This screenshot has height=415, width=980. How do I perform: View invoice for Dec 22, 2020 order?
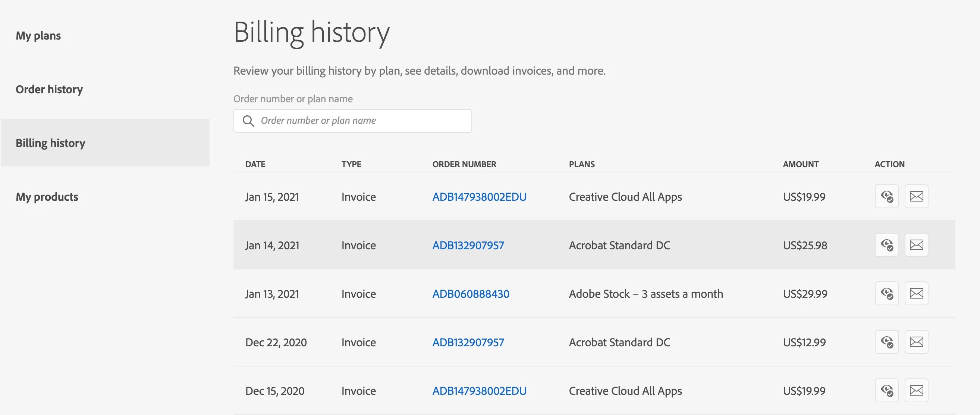tap(886, 342)
